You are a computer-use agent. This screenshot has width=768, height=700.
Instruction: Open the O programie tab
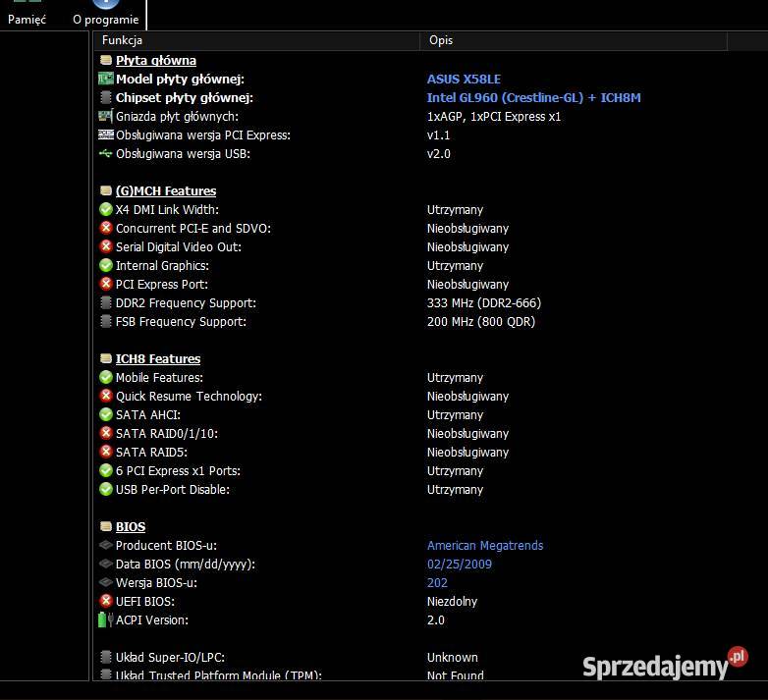[106, 14]
